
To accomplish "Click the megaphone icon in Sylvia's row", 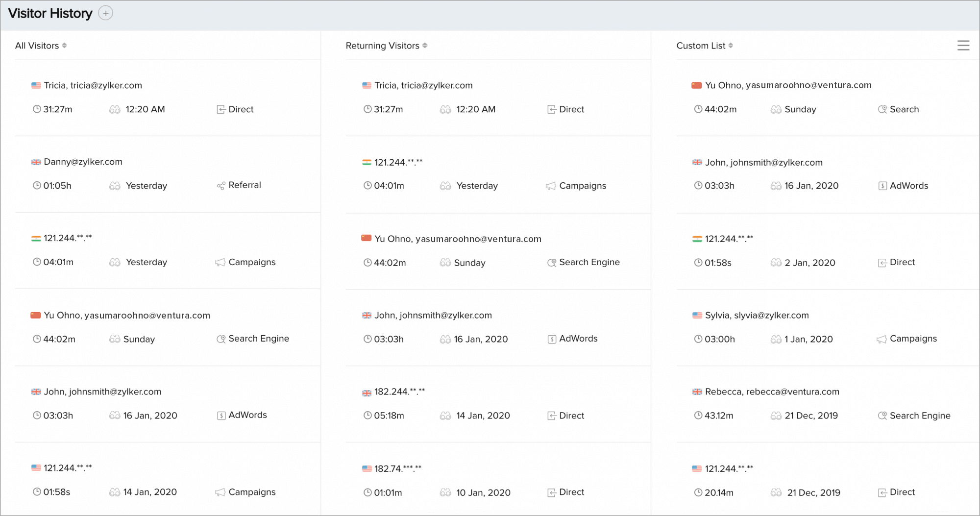I will click(882, 339).
